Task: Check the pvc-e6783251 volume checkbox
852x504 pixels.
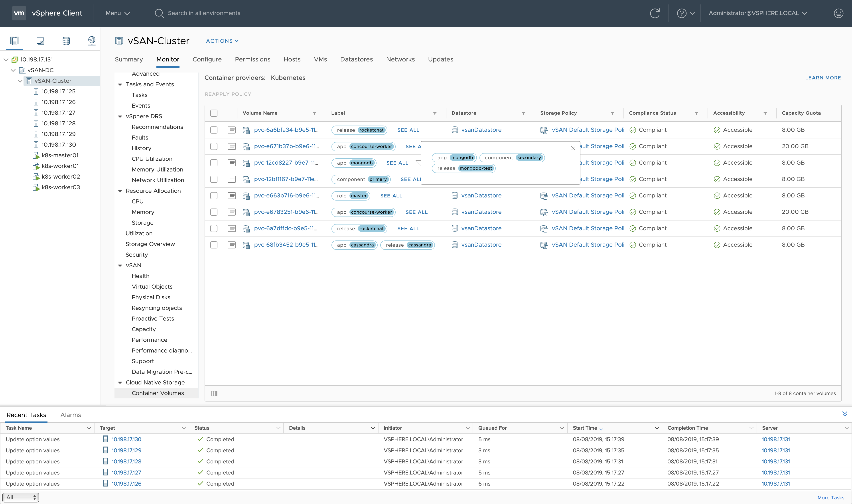Action: [x=214, y=212]
